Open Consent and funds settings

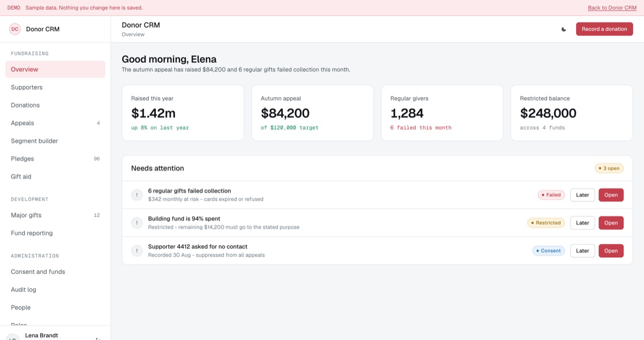tap(55, 272)
